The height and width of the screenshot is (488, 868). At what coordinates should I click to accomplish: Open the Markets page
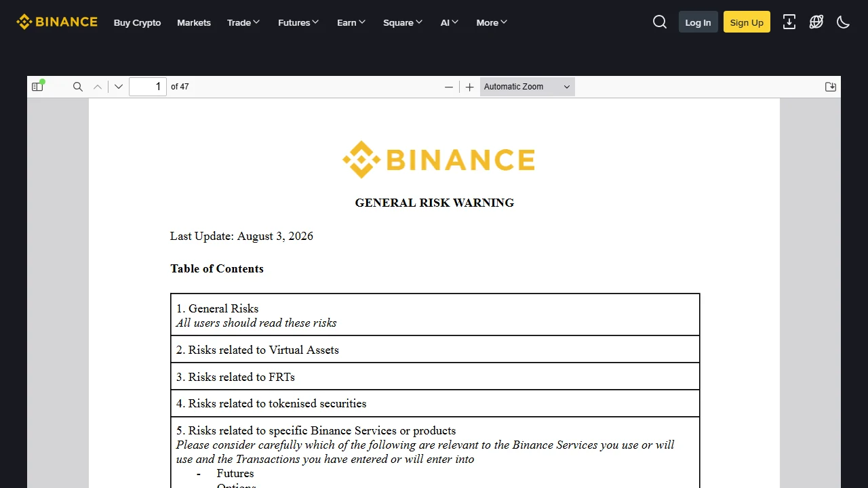click(x=194, y=22)
